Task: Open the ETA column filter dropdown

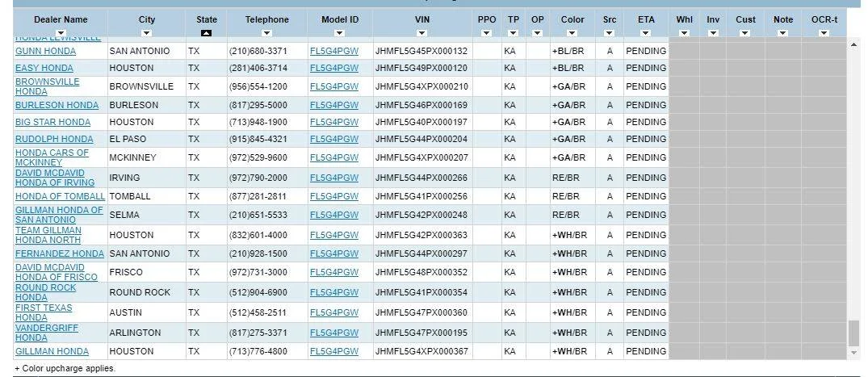Action: [x=645, y=33]
